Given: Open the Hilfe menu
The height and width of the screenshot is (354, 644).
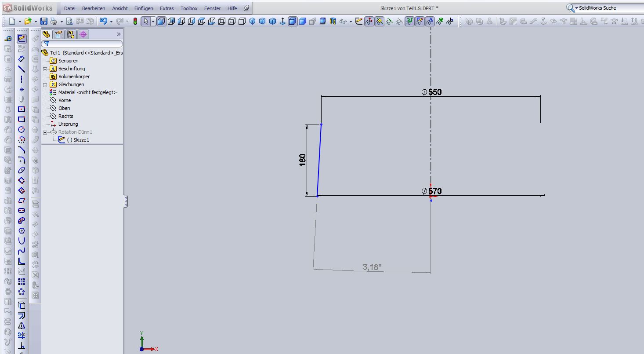Looking at the screenshot, I should (232, 8).
